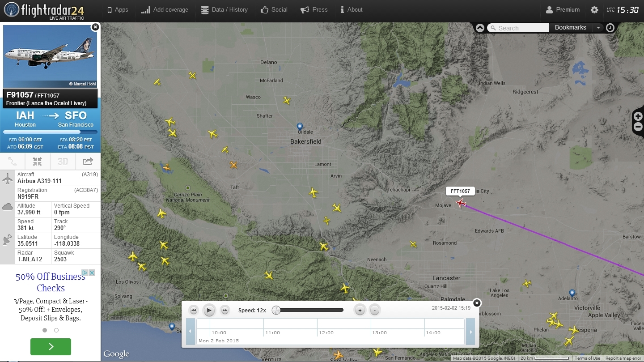The height and width of the screenshot is (362, 644).
Task: Click the green ad arrow button
Action: point(51,347)
